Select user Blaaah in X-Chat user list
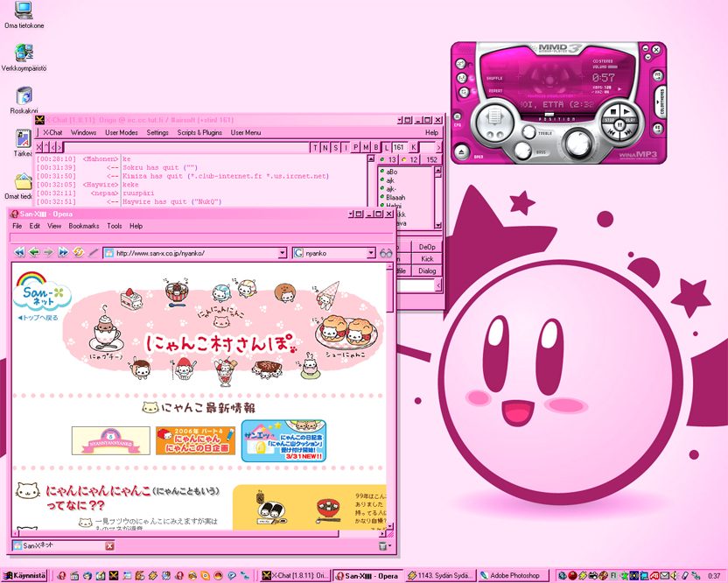The height and width of the screenshot is (583, 728). point(395,197)
